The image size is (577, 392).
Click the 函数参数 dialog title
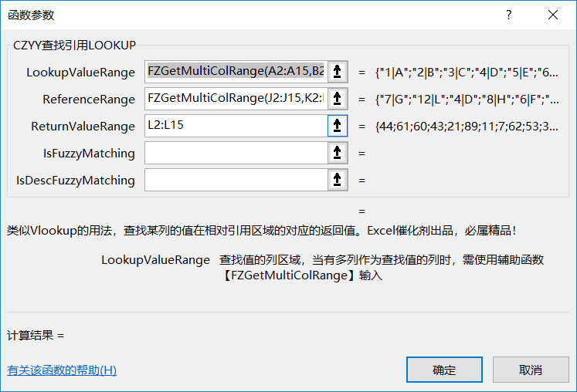[x=31, y=15]
